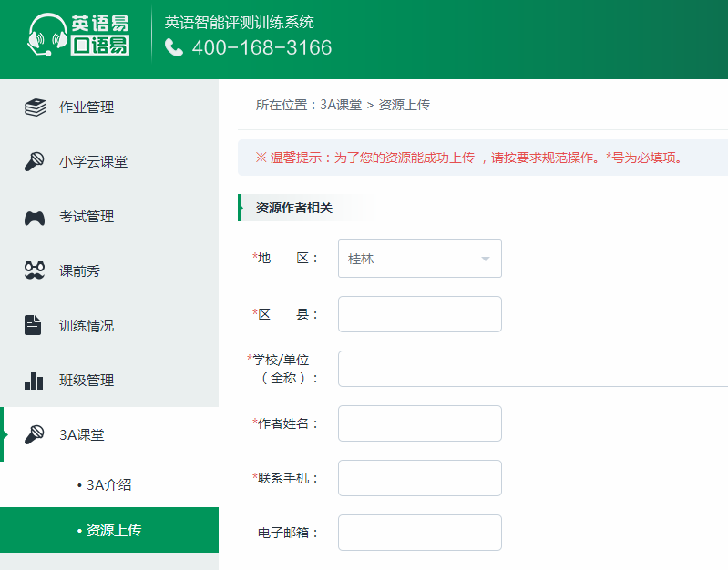This screenshot has width=728, height=570.
Task: Click the microphone icon beside 小学云课堂
Action: [x=35, y=161]
